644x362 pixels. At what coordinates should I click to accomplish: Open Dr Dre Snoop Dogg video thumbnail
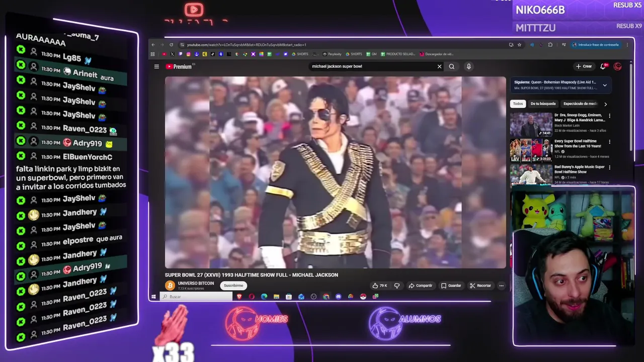[x=531, y=124]
